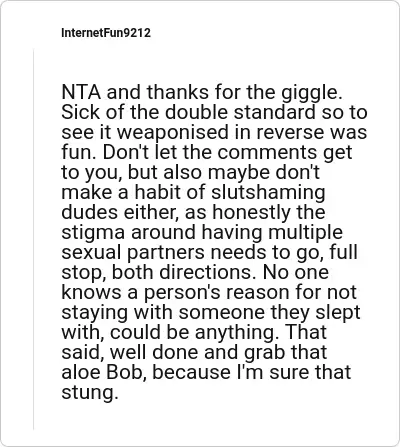Click the word "weaponised" in the comment
400x447 pixels.
click(x=173, y=133)
